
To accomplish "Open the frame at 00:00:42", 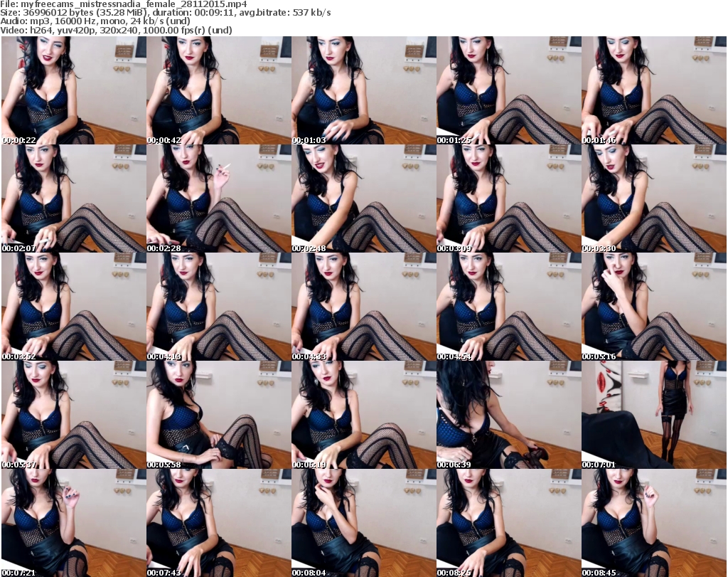I will 219,90.
